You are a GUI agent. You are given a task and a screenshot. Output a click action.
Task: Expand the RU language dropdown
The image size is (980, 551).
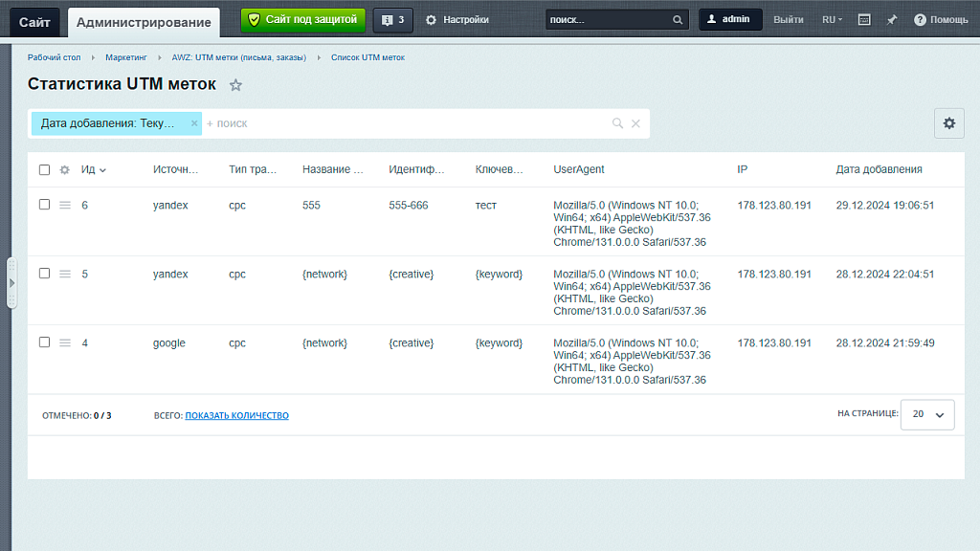pos(832,20)
